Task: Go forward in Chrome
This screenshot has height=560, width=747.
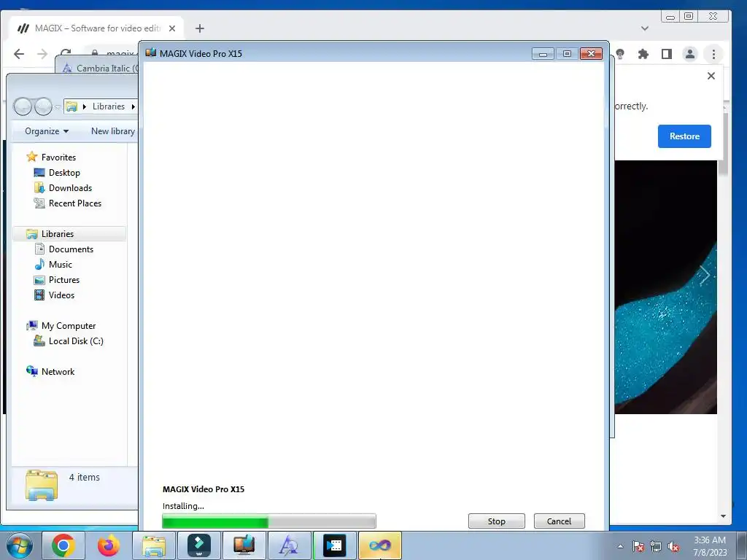Action: [x=42, y=54]
